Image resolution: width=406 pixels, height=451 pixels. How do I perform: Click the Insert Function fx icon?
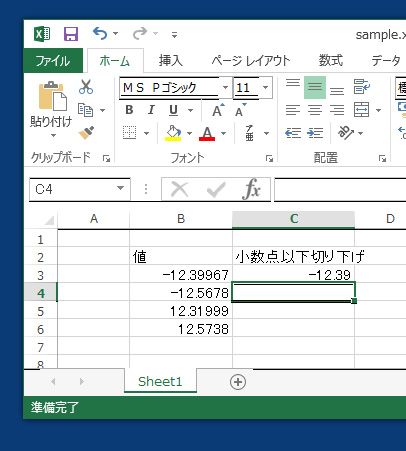(x=252, y=189)
